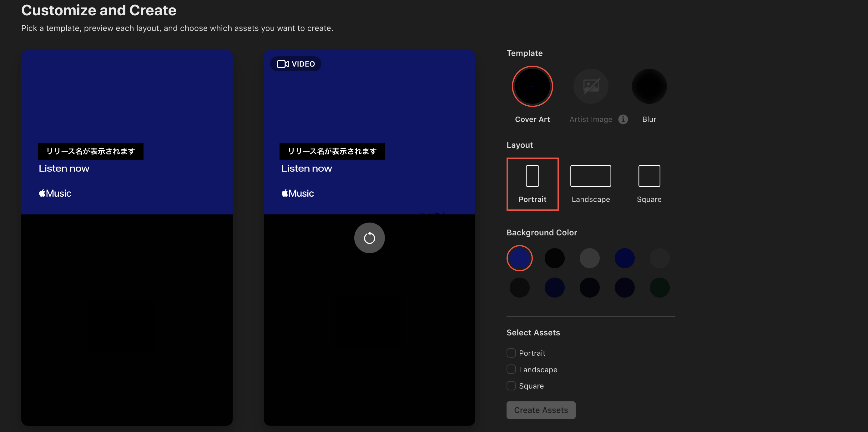Open the Artist Image info icon
Viewport: 868px width, 432px height.
pyautogui.click(x=623, y=119)
